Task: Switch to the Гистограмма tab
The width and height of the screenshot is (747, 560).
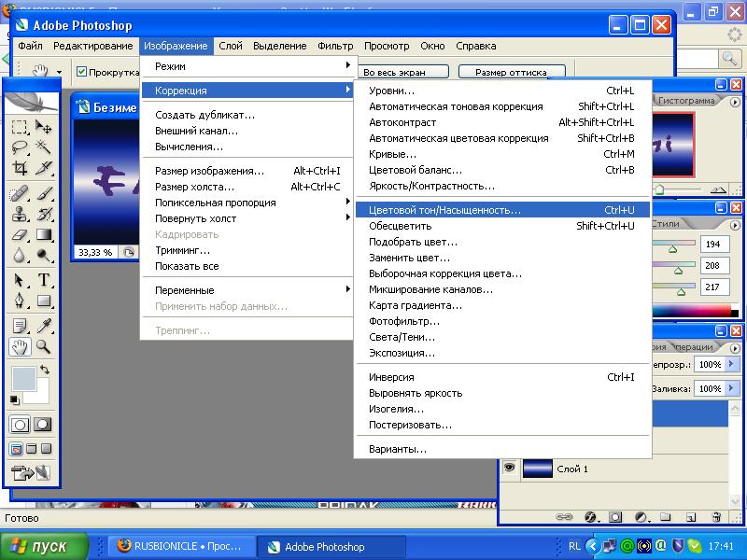Action: pyautogui.click(x=686, y=101)
